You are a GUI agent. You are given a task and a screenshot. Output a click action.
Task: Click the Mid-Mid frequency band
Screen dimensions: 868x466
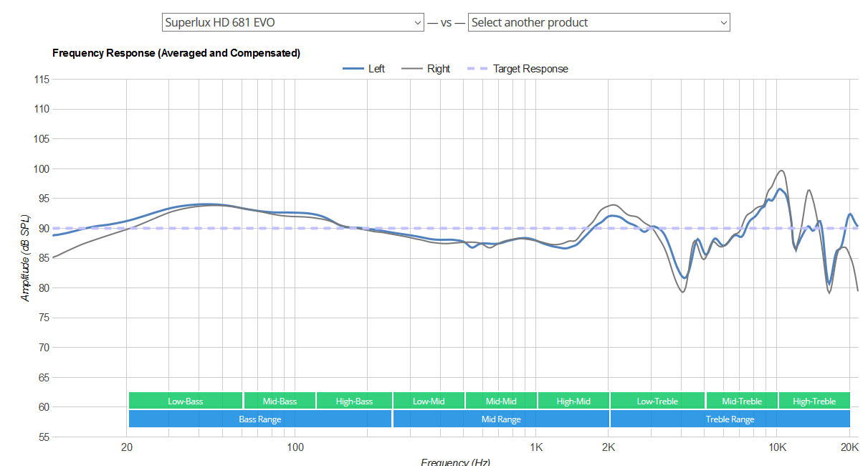(x=501, y=401)
